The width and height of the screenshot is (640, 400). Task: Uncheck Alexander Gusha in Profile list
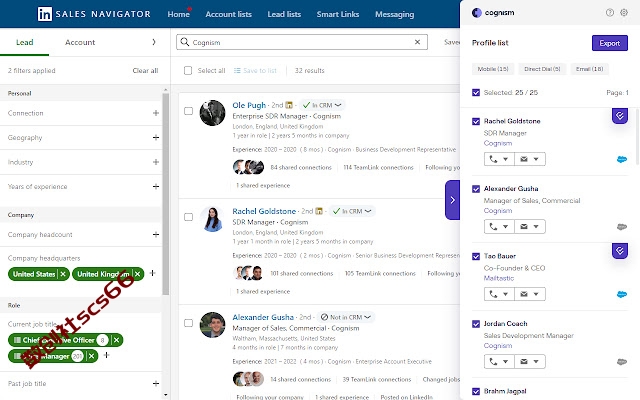click(x=476, y=189)
